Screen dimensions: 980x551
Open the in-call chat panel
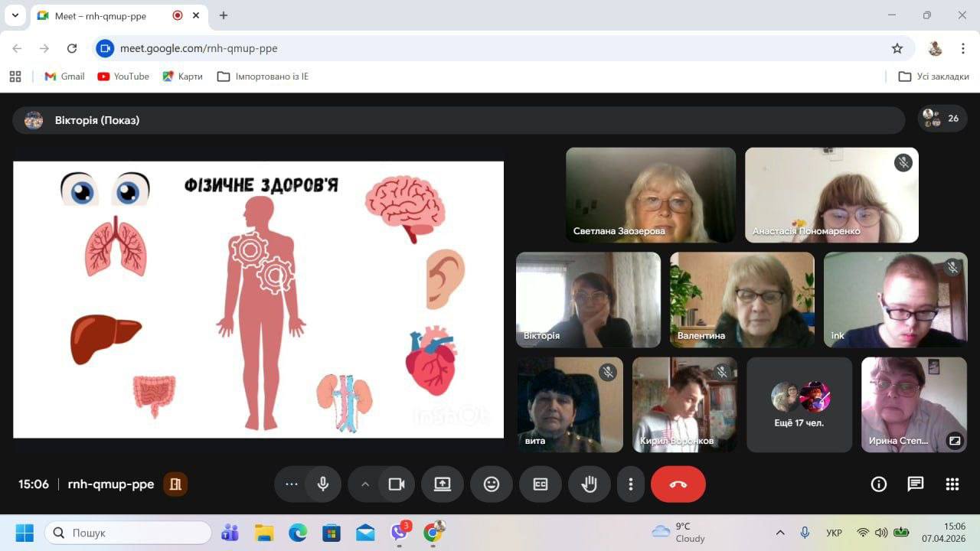[916, 484]
